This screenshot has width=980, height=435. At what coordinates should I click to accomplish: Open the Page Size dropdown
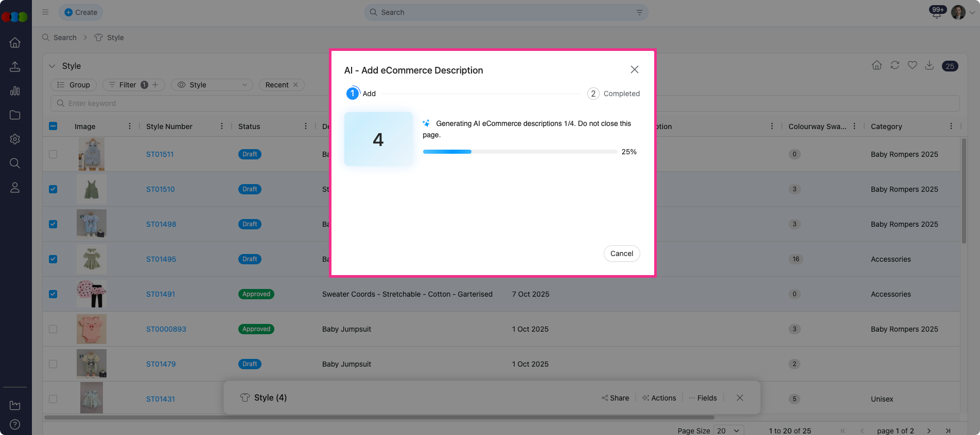[729, 430]
